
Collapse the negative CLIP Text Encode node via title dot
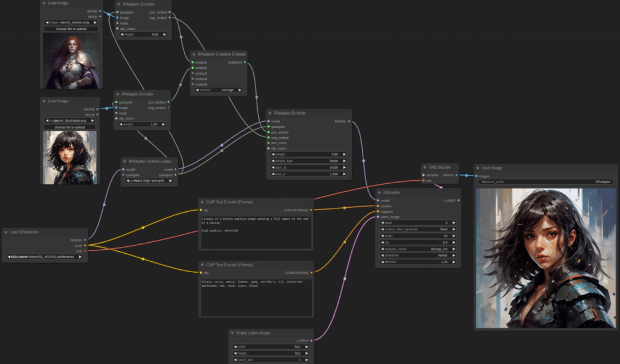coord(202,265)
